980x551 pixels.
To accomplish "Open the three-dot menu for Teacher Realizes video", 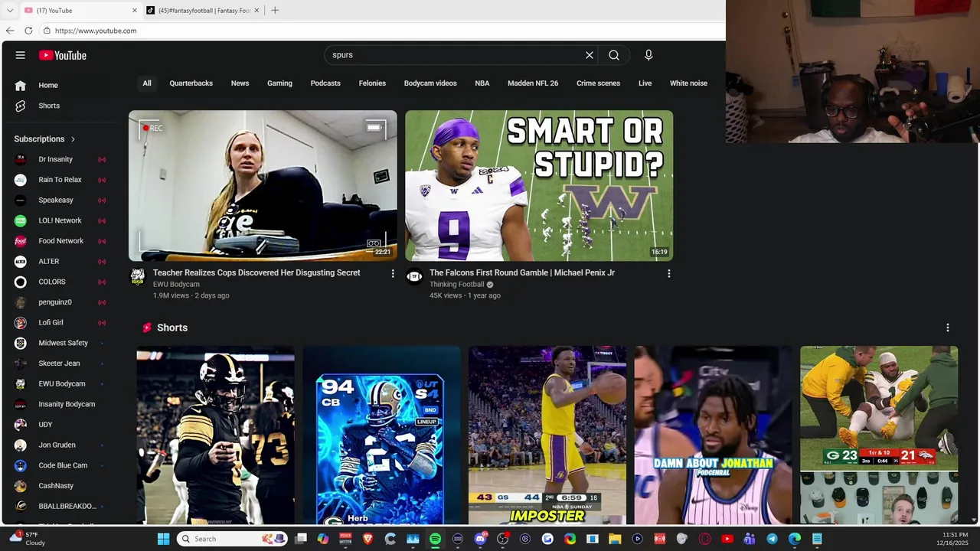I will click(x=393, y=273).
